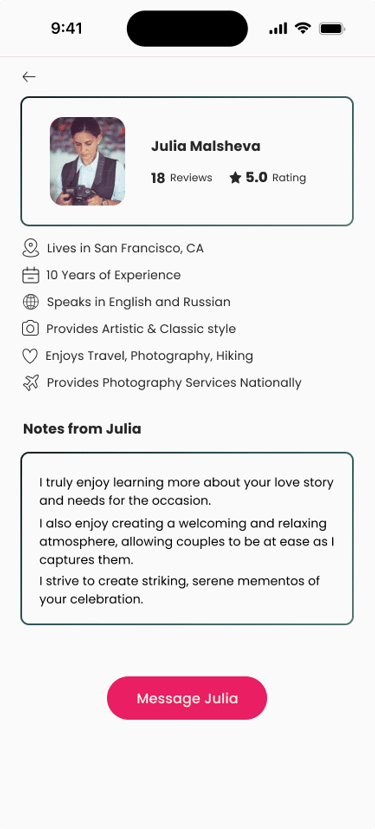The width and height of the screenshot is (375, 829).
Task: Tap the location pin icon
Action: tap(31, 248)
